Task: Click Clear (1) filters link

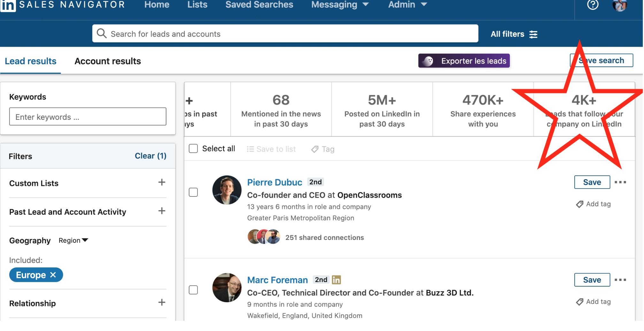Action: click(x=150, y=156)
